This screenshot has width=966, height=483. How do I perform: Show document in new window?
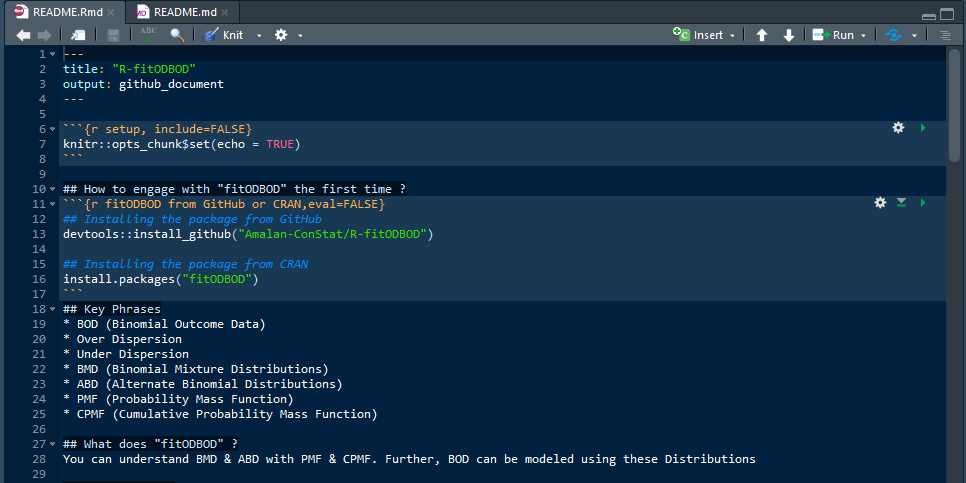78,35
